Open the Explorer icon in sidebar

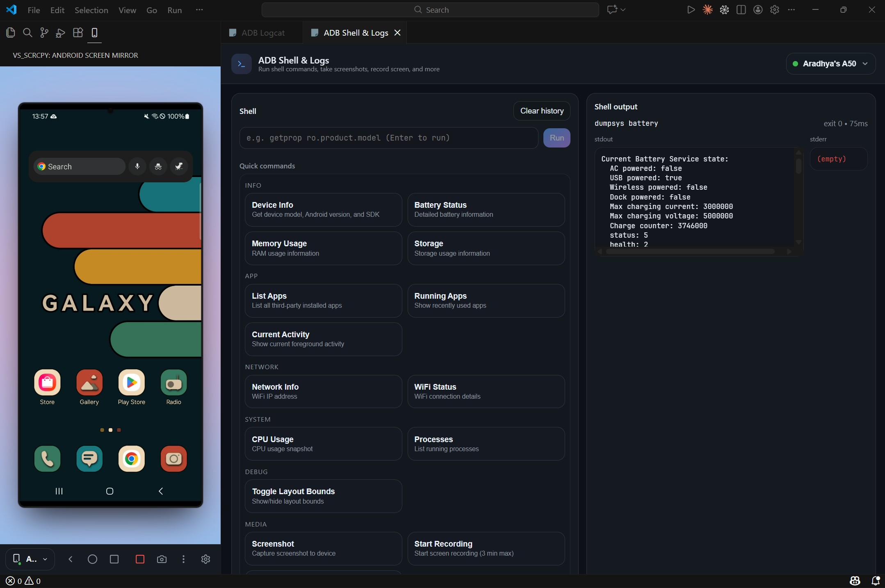click(x=11, y=33)
